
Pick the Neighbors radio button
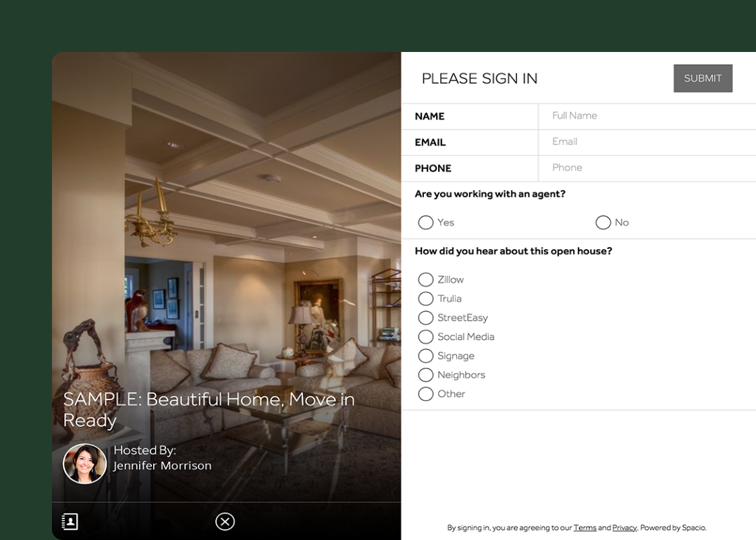click(425, 375)
